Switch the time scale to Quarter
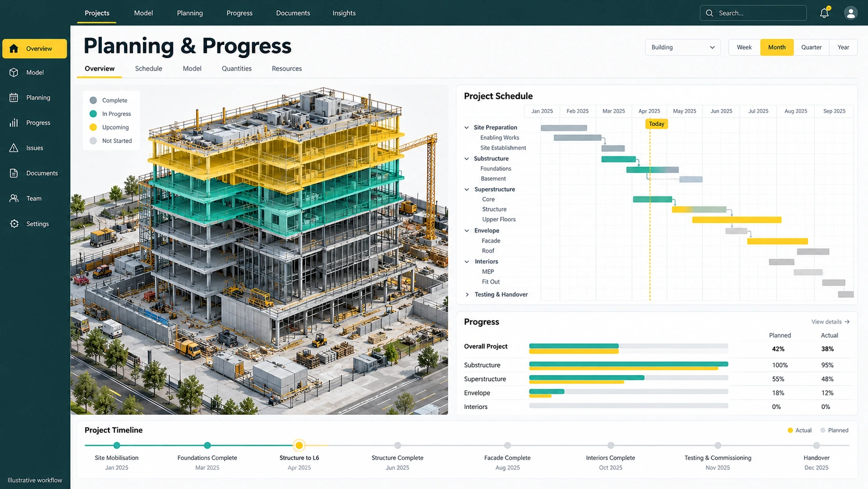This screenshot has height=489, width=868. [811, 47]
